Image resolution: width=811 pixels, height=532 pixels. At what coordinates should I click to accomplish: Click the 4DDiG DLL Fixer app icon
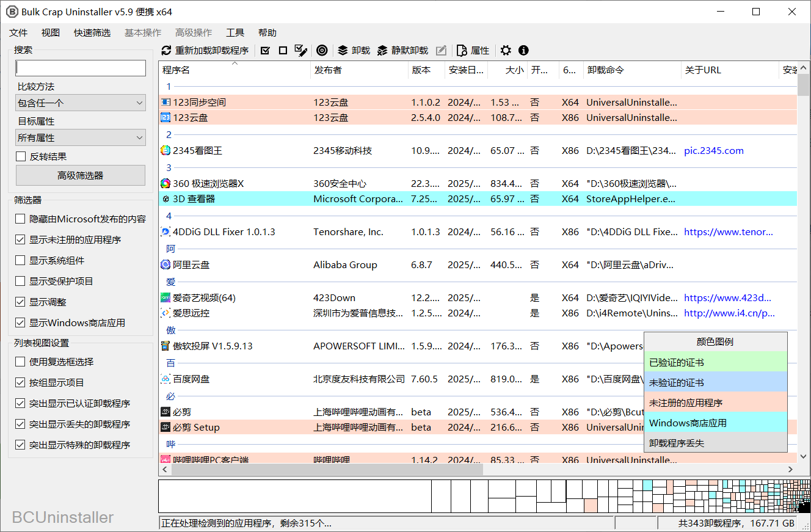[x=165, y=231]
